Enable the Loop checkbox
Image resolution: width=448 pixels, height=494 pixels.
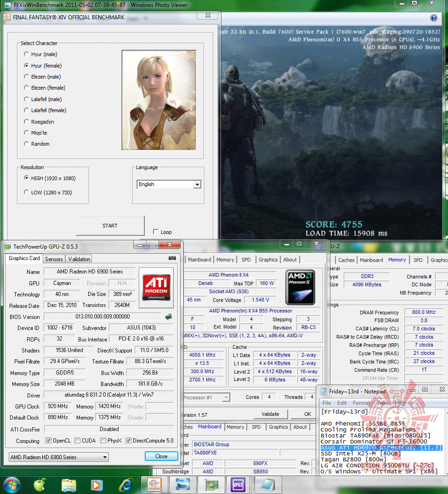point(156,232)
